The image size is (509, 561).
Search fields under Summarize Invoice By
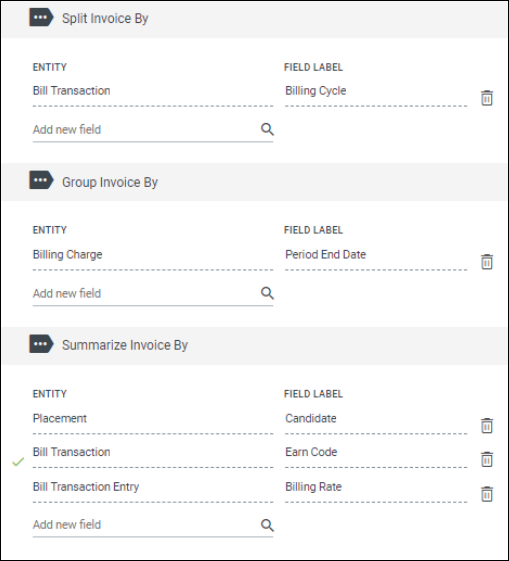pyautogui.click(x=267, y=525)
